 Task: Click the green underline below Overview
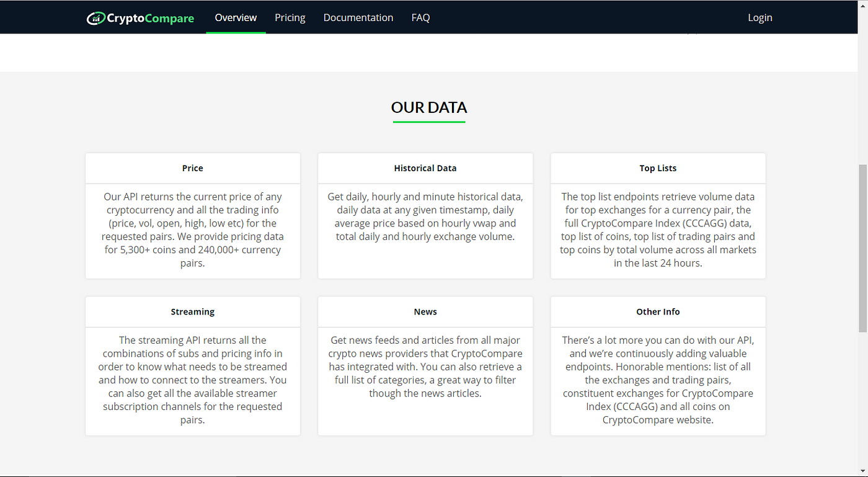click(236, 32)
